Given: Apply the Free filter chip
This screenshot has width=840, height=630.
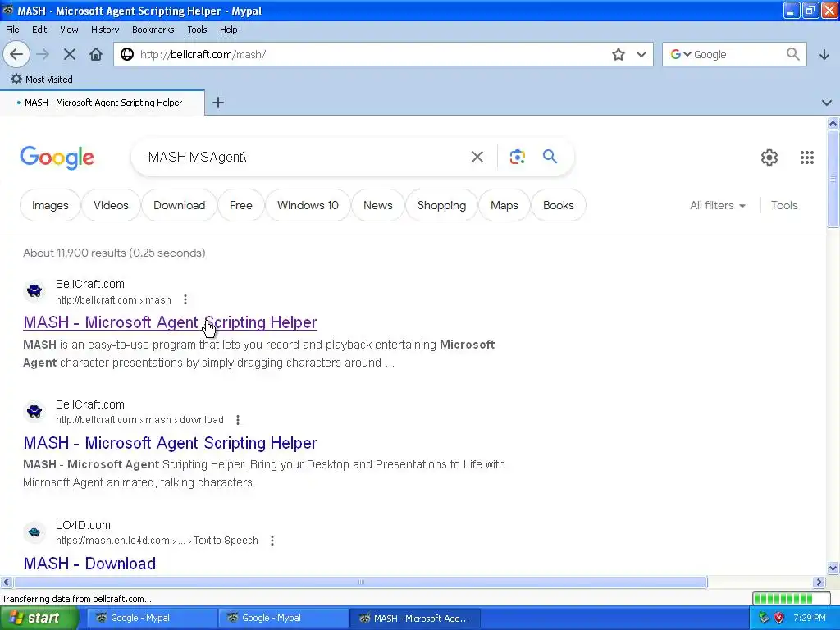Looking at the screenshot, I should pos(241,205).
